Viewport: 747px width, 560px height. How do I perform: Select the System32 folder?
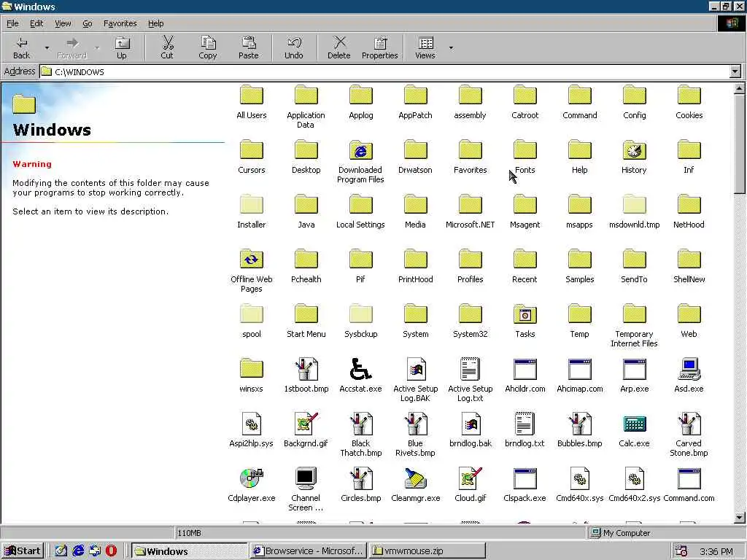pyautogui.click(x=471, y=322)
